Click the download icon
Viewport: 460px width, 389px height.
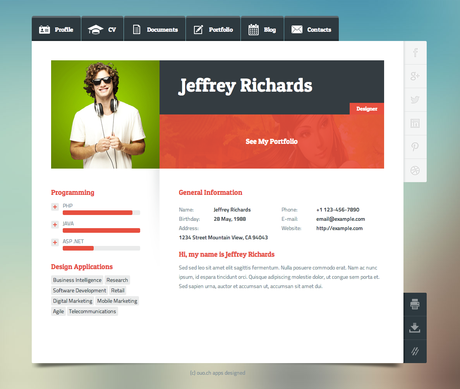pyautogui.click(x=415, y=328)
